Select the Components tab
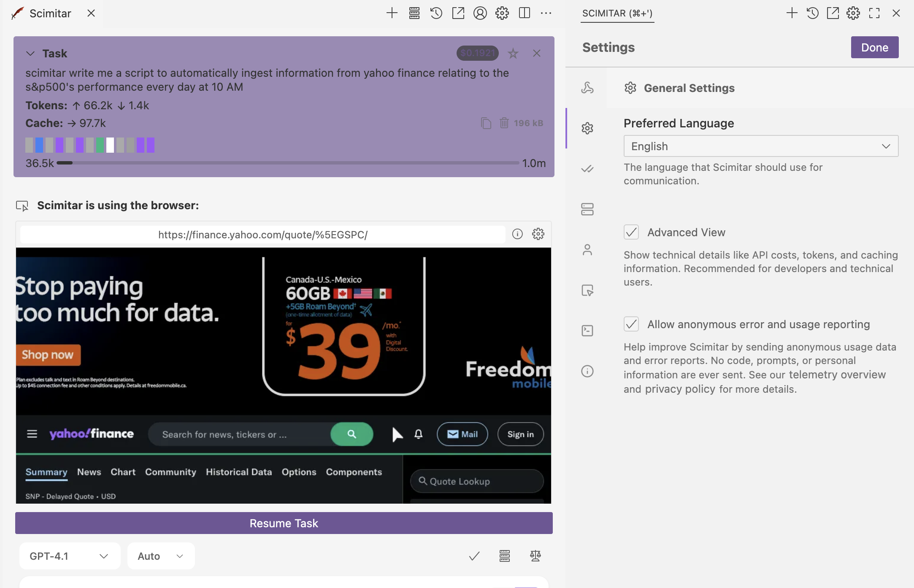Viewport: 914px width, 588px height. point(354,472)
